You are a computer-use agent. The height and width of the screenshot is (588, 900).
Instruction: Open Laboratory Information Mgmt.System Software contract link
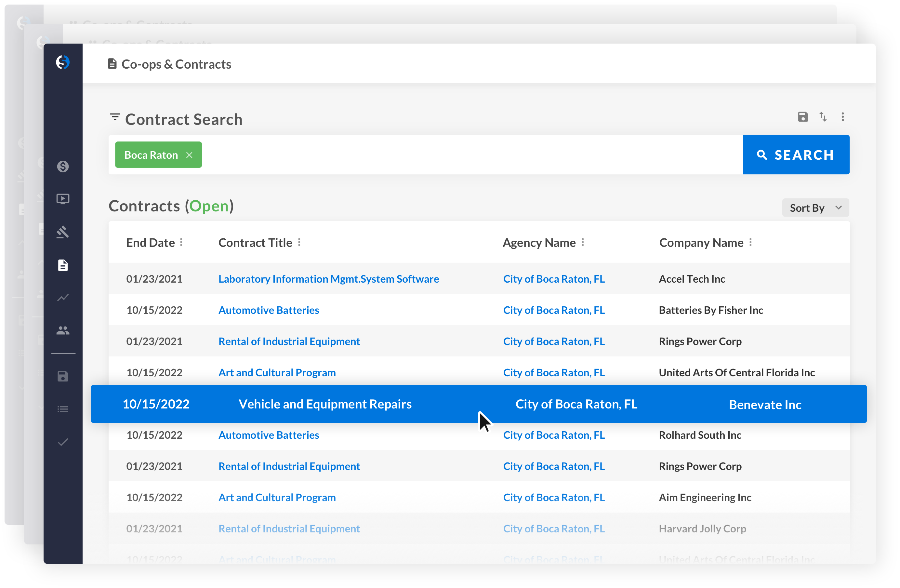pos(328,279)
